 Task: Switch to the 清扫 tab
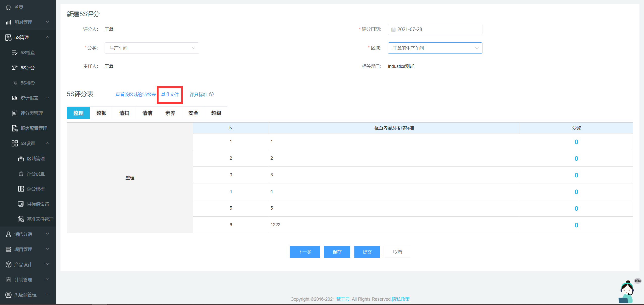point(124,113)
